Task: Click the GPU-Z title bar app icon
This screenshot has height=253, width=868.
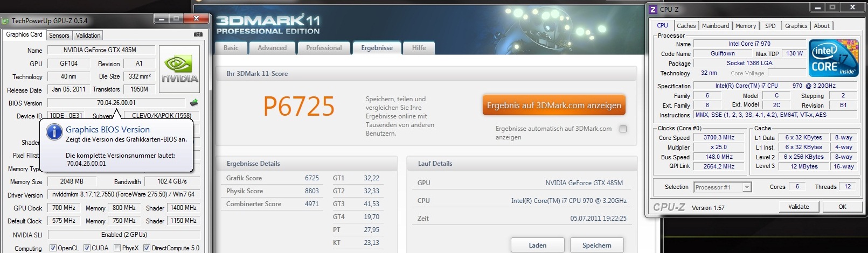Action: (5, 21)
